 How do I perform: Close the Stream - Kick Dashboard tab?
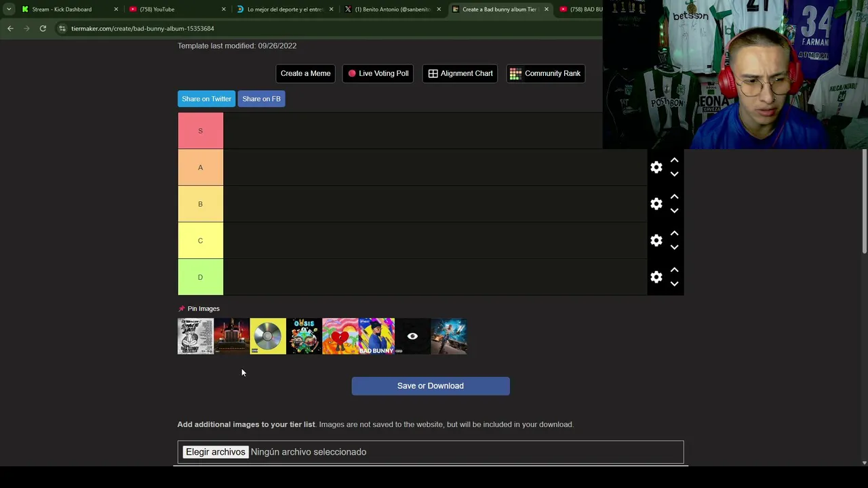(x=116, y=9)
